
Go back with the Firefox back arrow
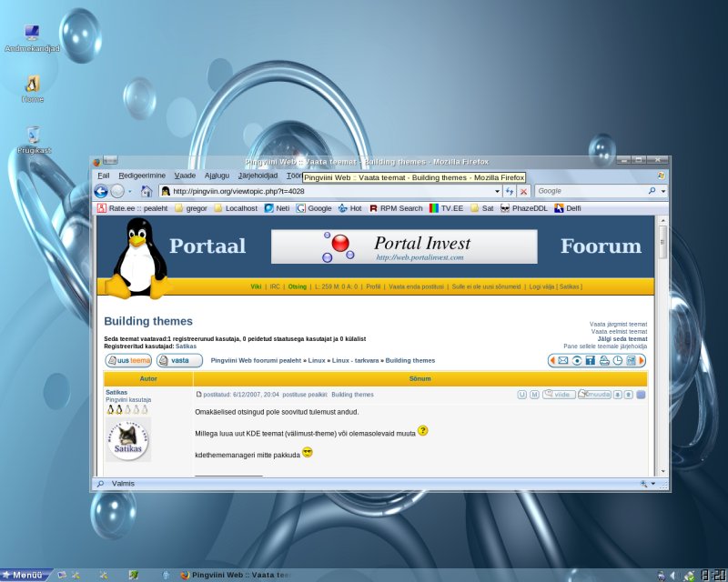pos(101,191)
